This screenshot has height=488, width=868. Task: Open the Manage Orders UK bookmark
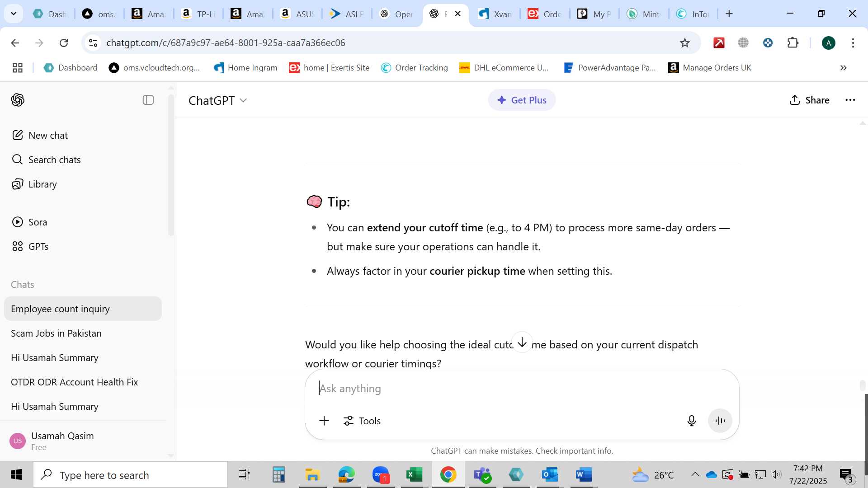tap(710, 68)
